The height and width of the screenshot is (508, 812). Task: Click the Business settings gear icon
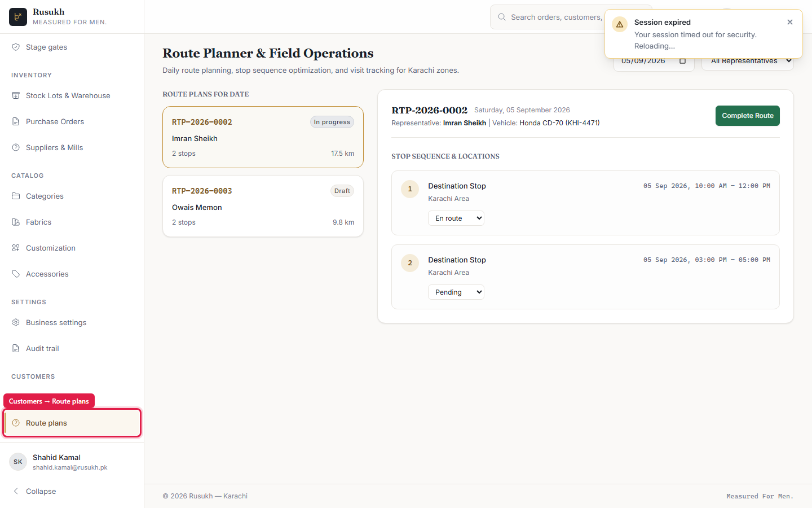pyautogui.click(x=16, y=322)
